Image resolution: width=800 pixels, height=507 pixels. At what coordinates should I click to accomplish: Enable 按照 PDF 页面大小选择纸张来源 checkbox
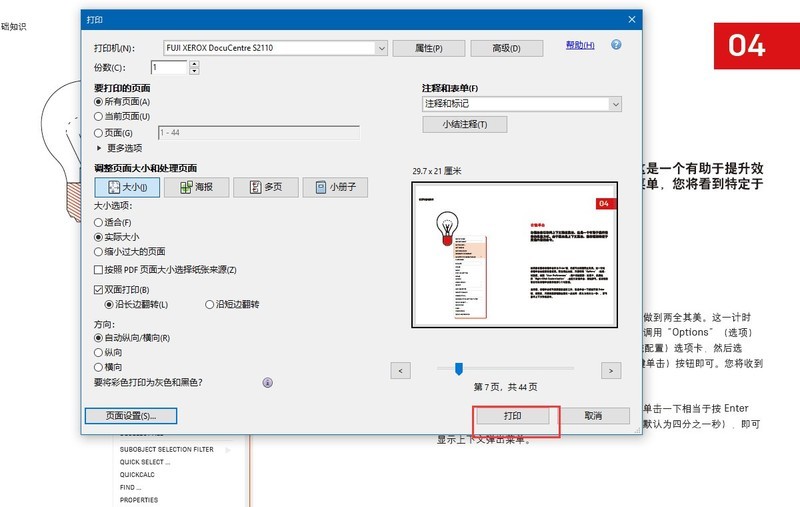[98, 270]
